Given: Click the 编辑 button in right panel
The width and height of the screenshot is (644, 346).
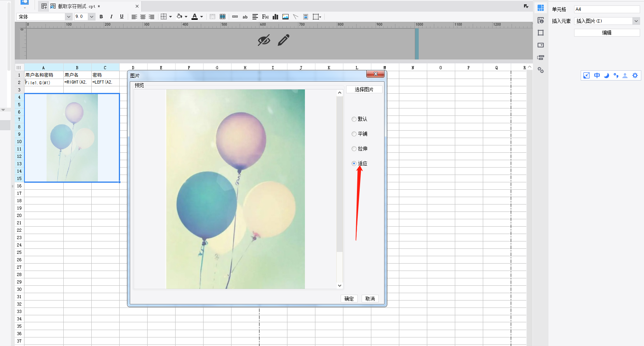Looking at the screenshot, I should 607,33.
